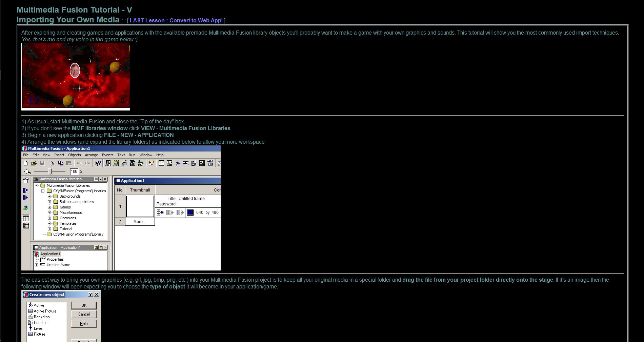
Task: Click the Redo arrow icon
Action: [87, 163]
